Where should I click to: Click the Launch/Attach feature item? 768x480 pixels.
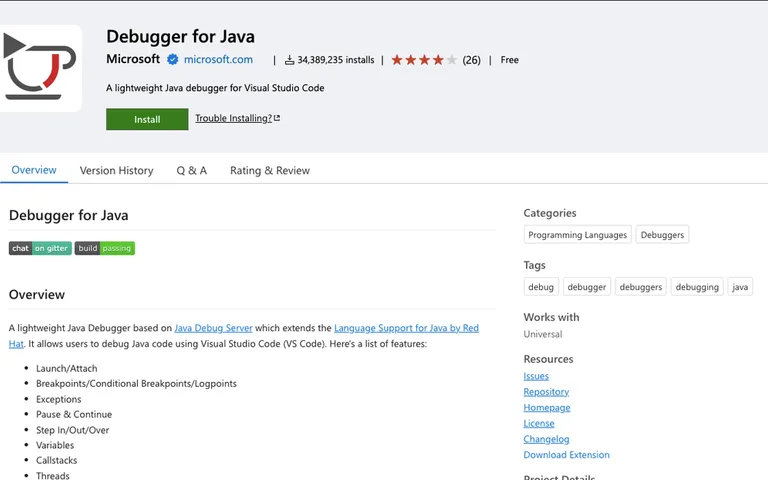click(x=67, y=368)
